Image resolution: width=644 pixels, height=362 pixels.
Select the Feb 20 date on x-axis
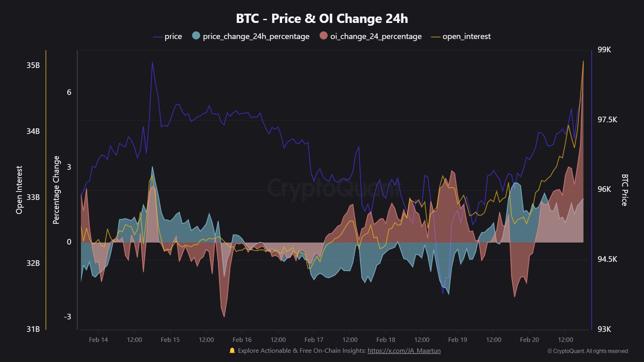tap(529, 340)
